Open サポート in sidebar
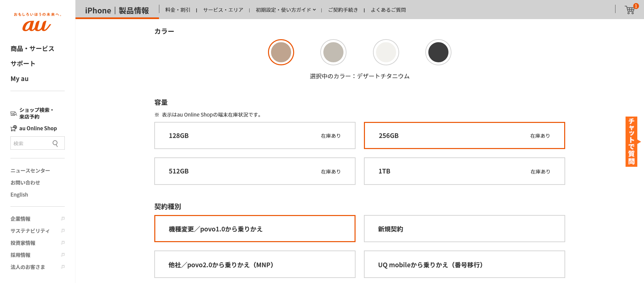 [x=23, y=64]
